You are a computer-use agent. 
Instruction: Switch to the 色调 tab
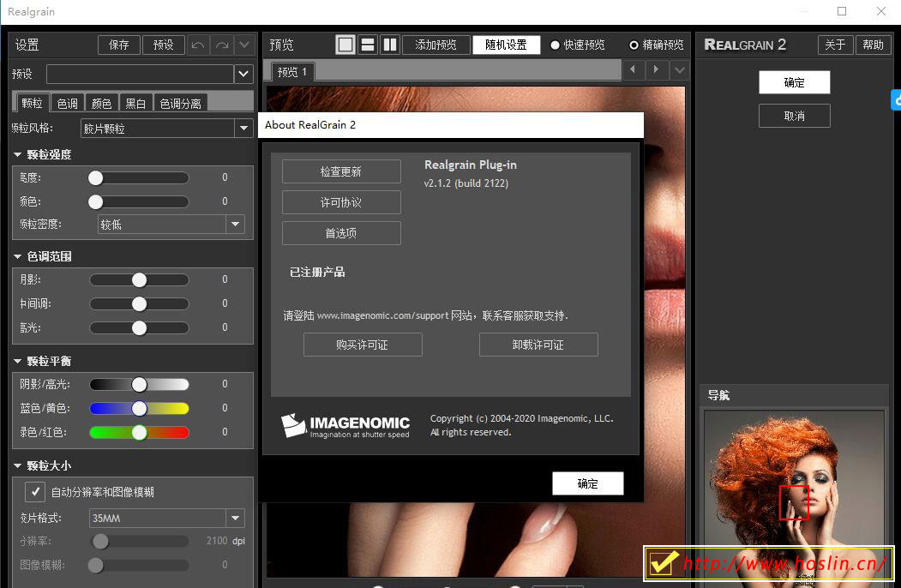[67, 104]
